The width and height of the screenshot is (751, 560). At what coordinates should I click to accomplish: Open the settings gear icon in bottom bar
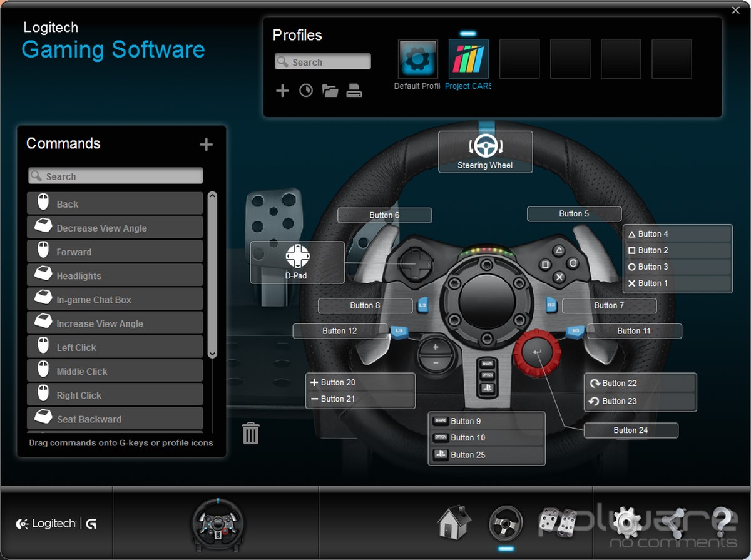626,522
